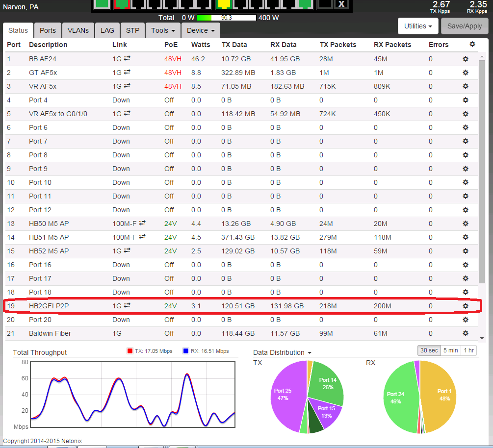Viewport: 493px width, 448px height.
Task: Open the STP tab
Action: tap(132, 30)
